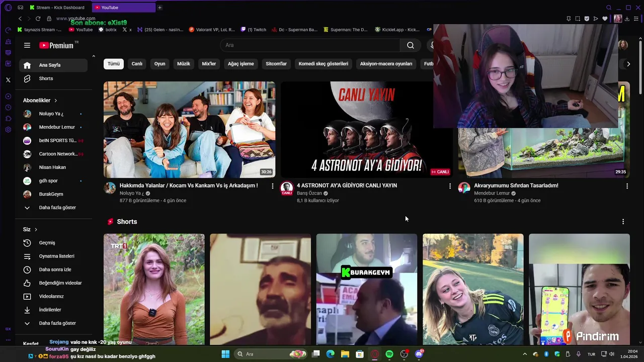
Task: Open Oynatma listeleri playlists
Action: [53, 256]
